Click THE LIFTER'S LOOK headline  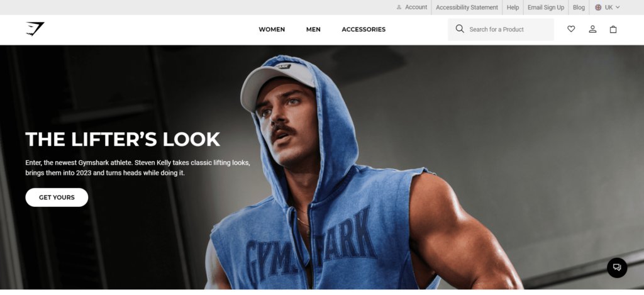click(123, 139)
